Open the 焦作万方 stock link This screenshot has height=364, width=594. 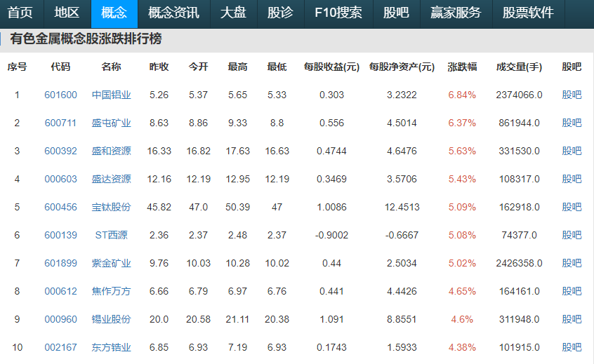[x=112, y=291]
